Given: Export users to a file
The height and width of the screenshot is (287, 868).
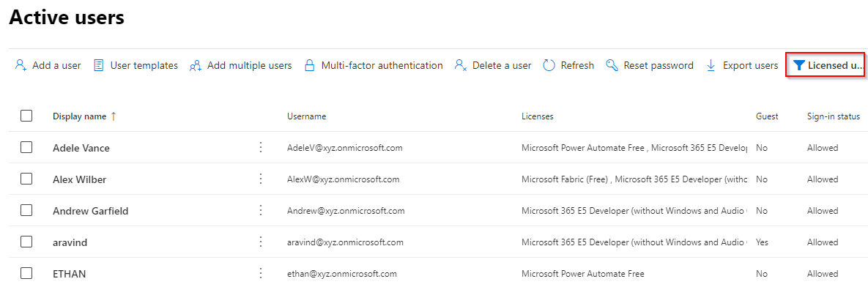Looking at the screenshot, I should [742, 65].
